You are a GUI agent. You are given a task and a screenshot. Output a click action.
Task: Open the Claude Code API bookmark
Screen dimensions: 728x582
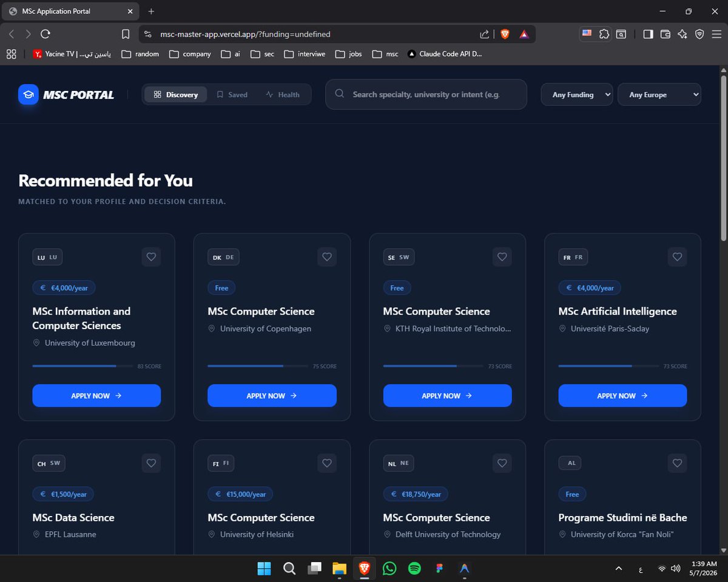445,54
